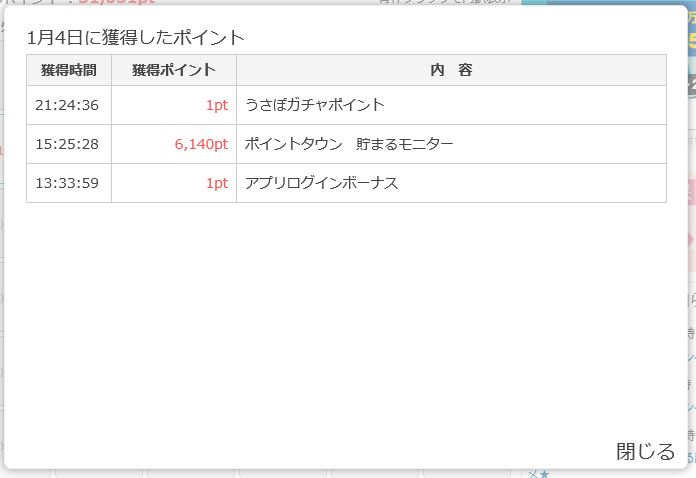Click the 6,140pt points value
Image resolution: width=696 pixels, height=478 pixels.
[x=201, y=144]
